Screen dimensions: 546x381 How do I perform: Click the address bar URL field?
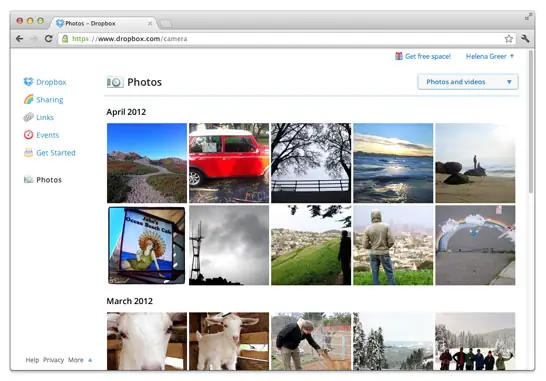[x=287, y=39]
